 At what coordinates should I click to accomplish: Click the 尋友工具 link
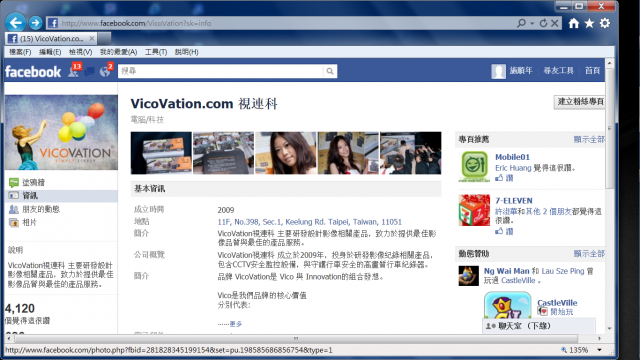[x=558, y=71]
